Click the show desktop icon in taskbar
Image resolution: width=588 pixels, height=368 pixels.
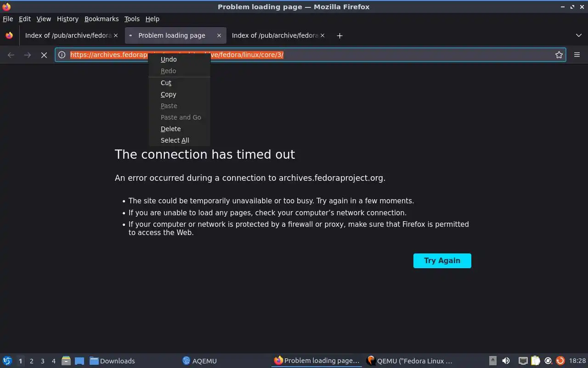tap(79, 361)
